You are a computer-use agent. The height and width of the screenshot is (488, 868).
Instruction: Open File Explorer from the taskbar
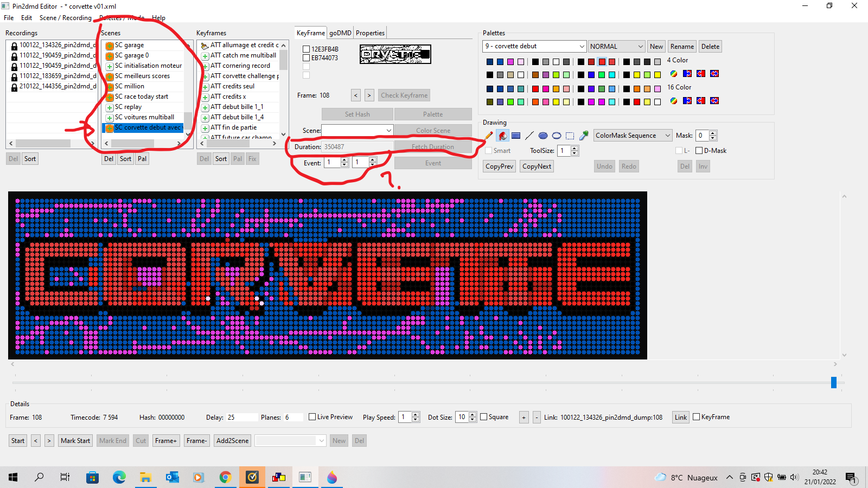coord(145,477)
